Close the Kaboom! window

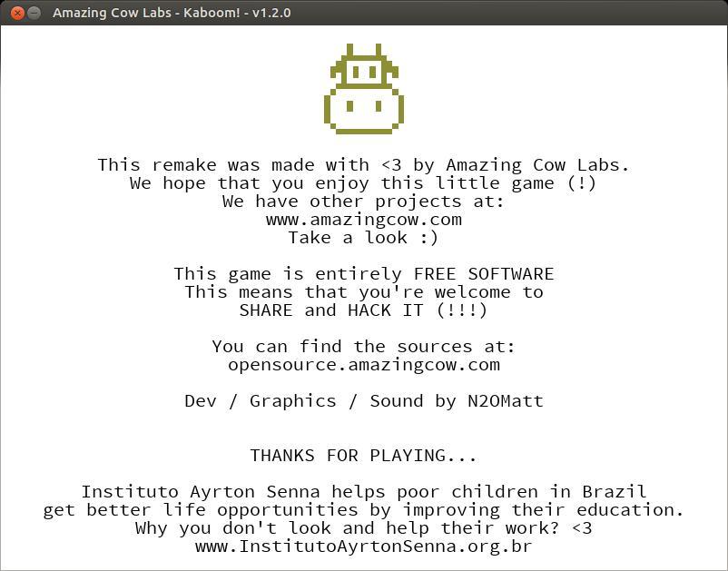tap(17, 13)
